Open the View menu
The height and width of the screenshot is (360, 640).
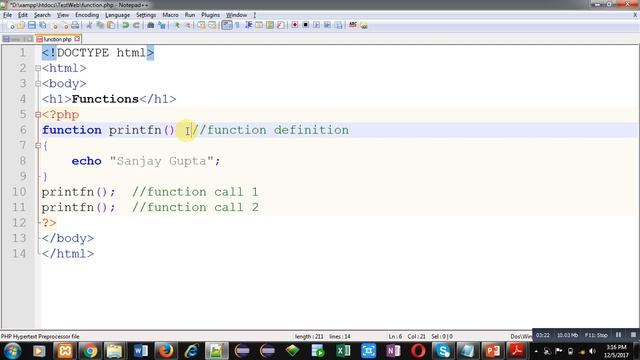[62, 15]
